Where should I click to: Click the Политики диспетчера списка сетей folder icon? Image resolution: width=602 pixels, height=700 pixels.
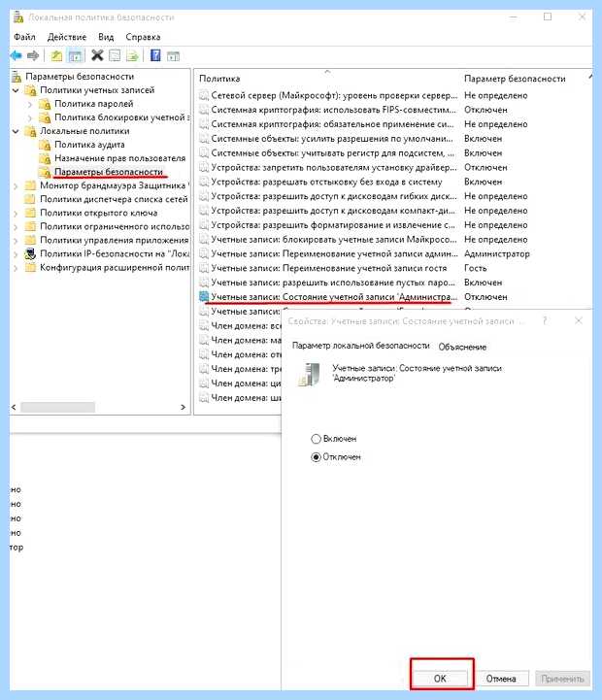tap(30, 199)
